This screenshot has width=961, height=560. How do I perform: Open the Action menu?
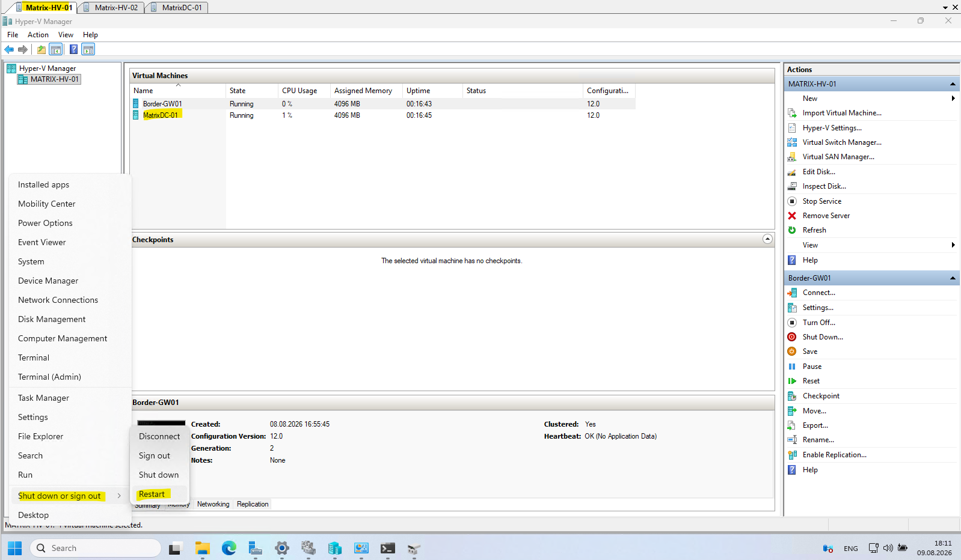point(38,35)
